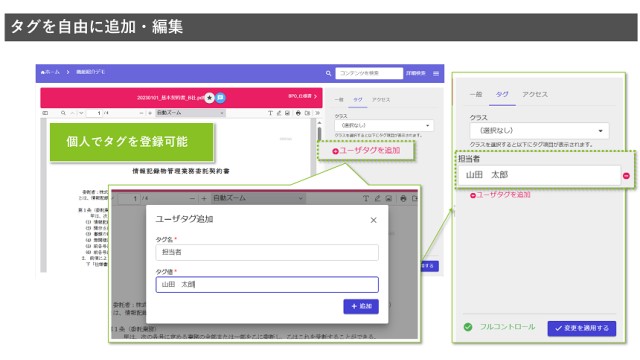Click the highlighted ユーザタグを追加 link in the small panel
Screen dimensions: 640x360
click(366, 151)
